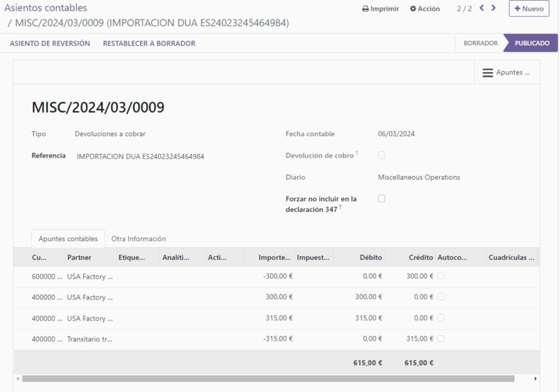The image size is (560, 392).
Task: Open the Acción gear menu
Action: click(425, 8)
